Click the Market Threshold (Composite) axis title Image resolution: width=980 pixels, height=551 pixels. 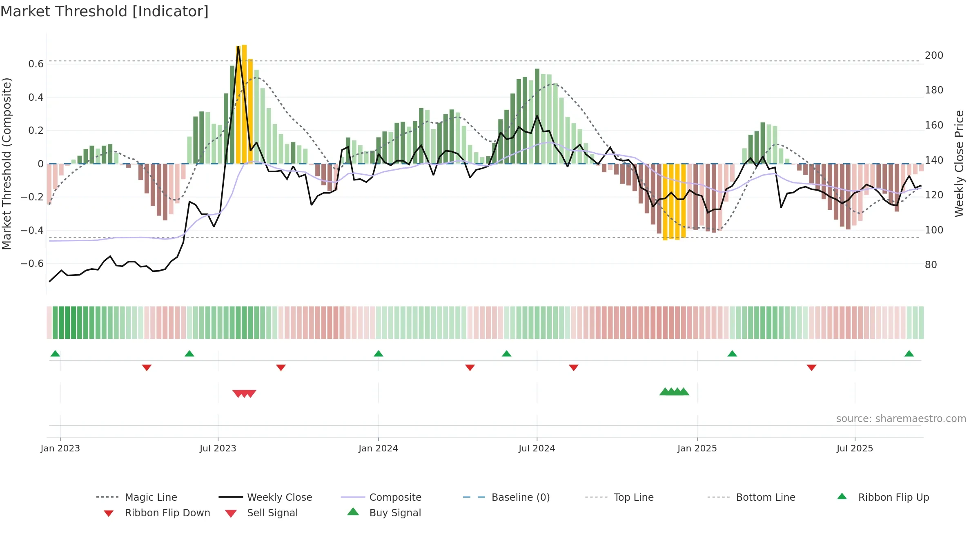pos(7,163)
